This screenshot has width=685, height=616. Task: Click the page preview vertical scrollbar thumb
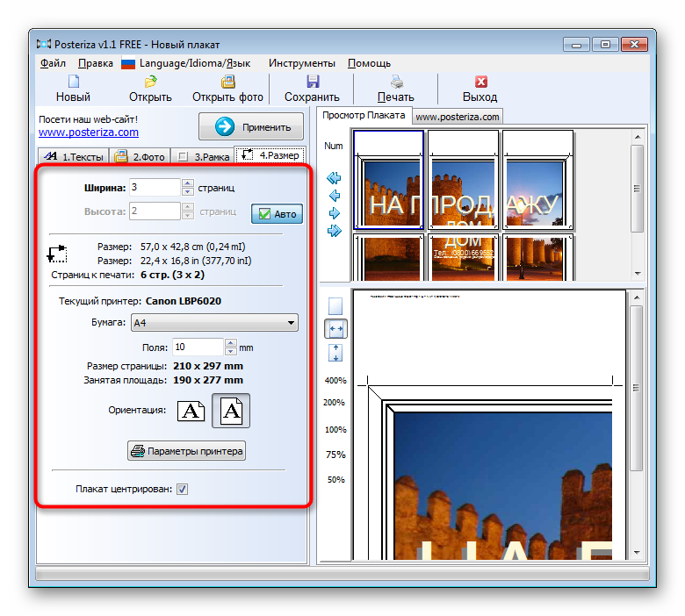637,388
